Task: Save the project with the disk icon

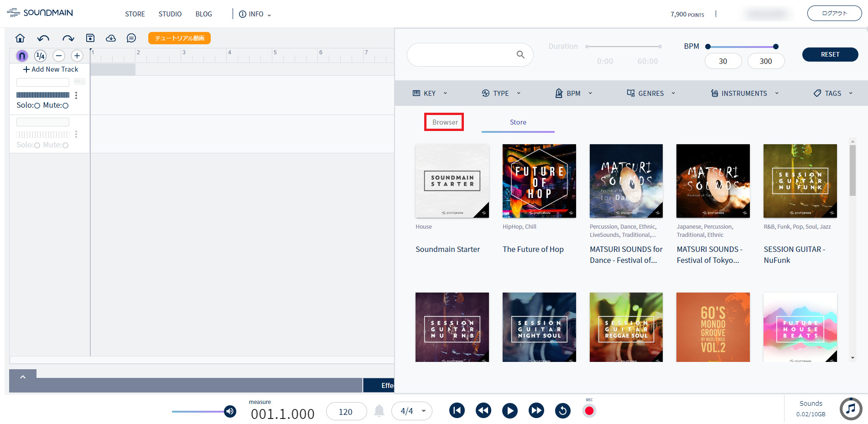Action: (90, 38)
